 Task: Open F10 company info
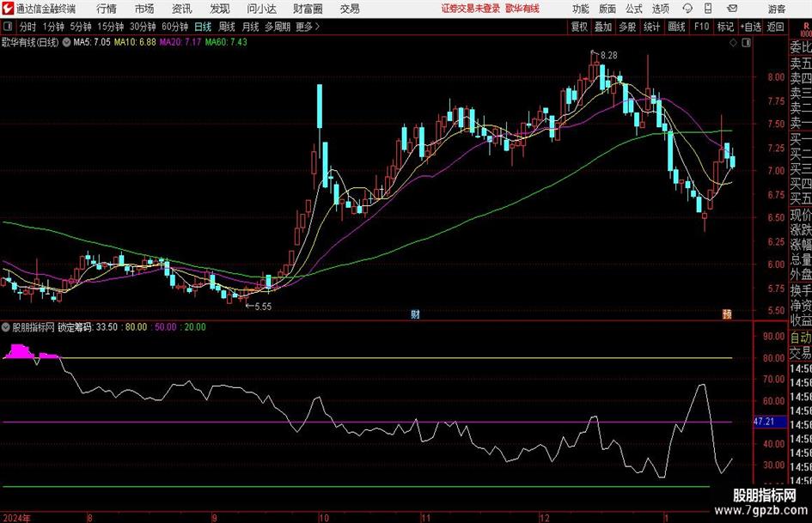pos(702,27)
